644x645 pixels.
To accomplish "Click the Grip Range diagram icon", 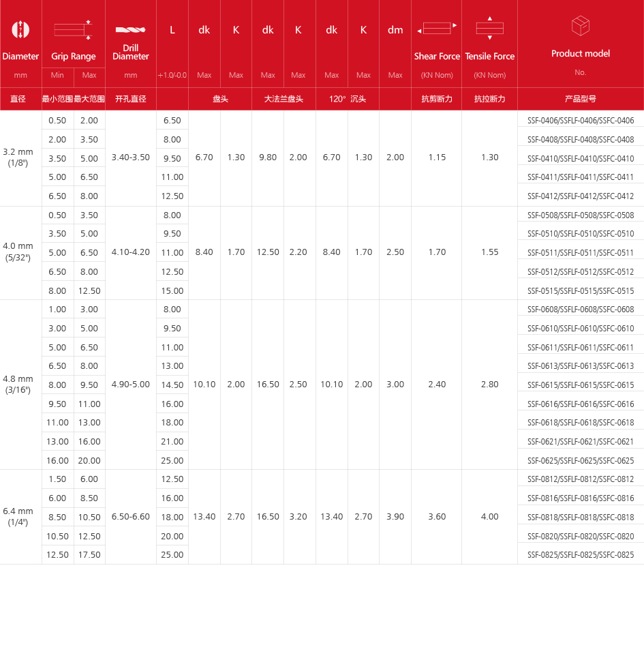I will [73, 30].
